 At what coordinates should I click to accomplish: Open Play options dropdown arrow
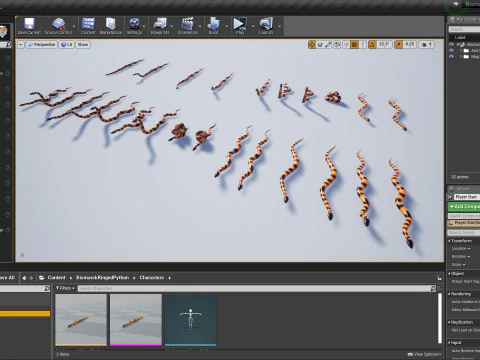(x=253, y=26)
